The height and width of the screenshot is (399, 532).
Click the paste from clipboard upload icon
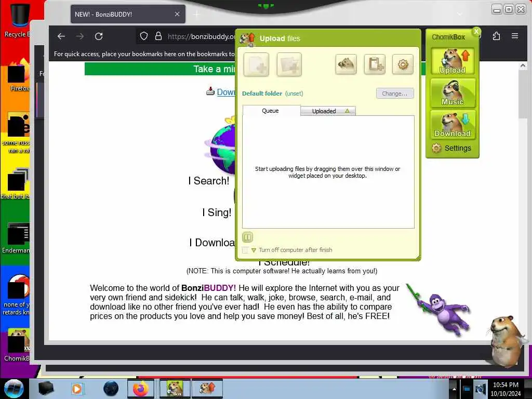[375, 64]
